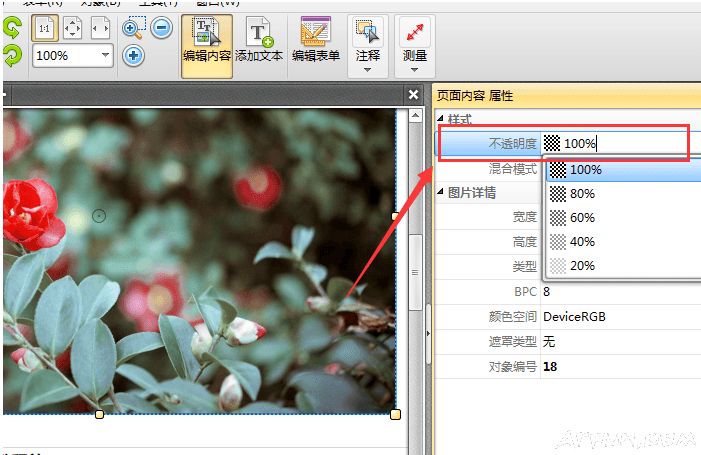Click the image bottom-right resize handle
The height and width of the screenshot is (455, 701).
tap(396, 415)
